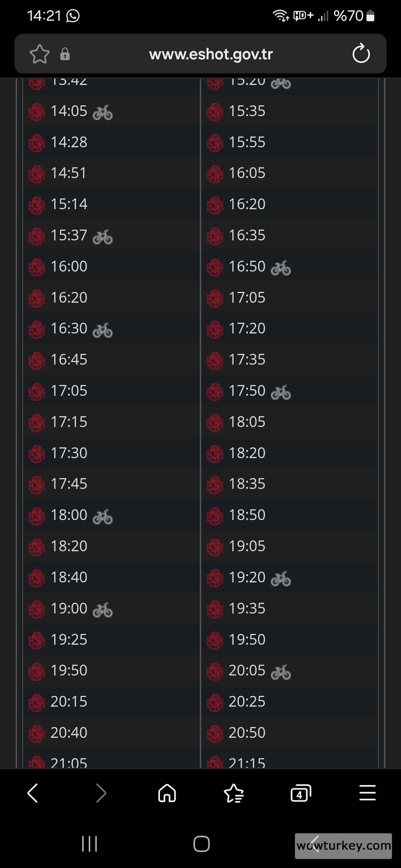Tap the bicycle icon next to 19:00
Screen dimensions: 401x868
click(x=103, y=610)
